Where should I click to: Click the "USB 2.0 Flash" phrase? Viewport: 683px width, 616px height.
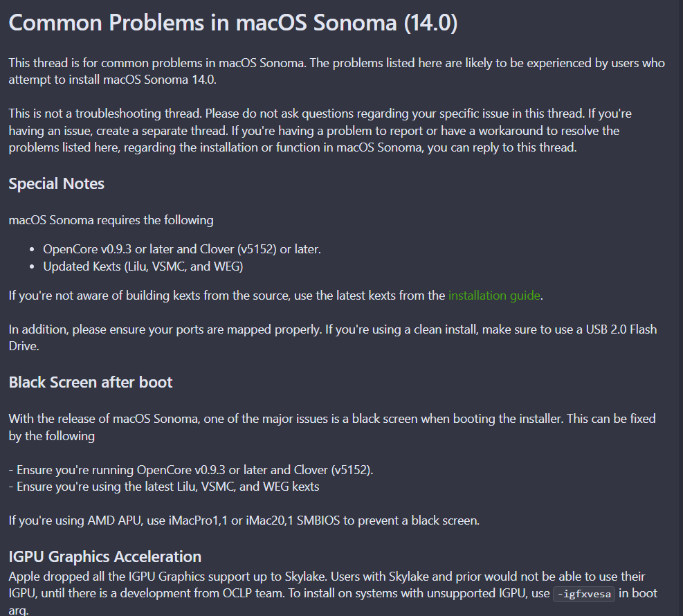(x=620, y=329)
